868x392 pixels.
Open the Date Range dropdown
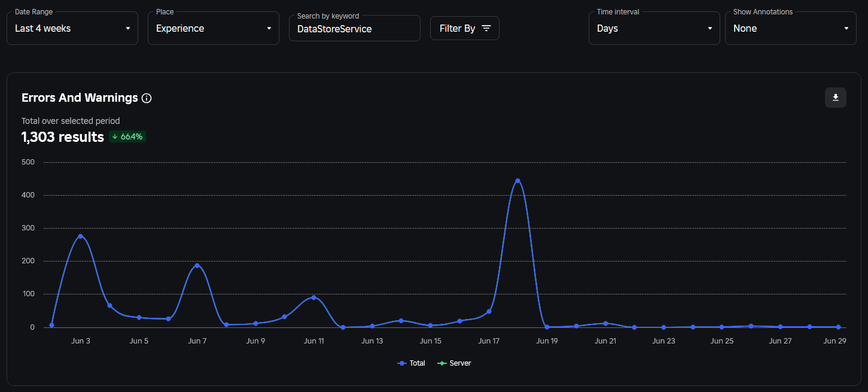pyautogui.click(x=72, y=28)
